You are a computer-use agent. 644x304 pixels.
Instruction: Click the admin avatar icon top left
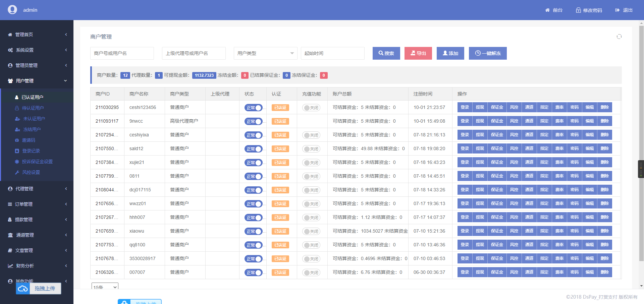tap(12, 10)
